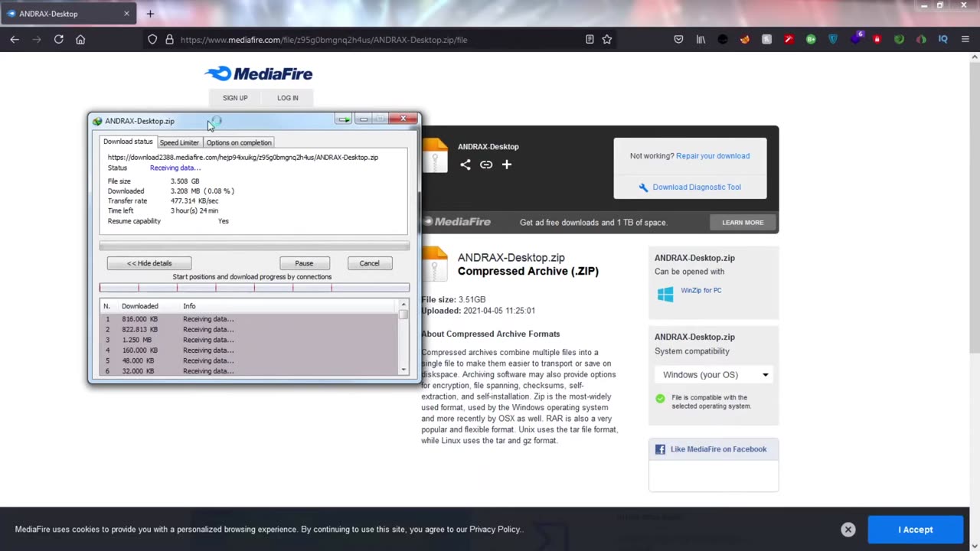Toggle reader view in the address bar
980x551 pixels.
pyautogui.click(x=590, y=39)
